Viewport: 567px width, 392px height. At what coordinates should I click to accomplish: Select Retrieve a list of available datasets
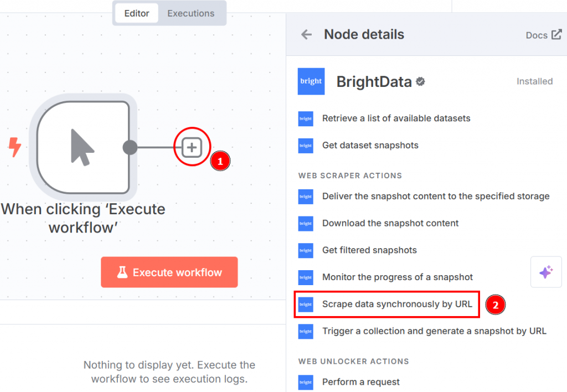[396, 118]
